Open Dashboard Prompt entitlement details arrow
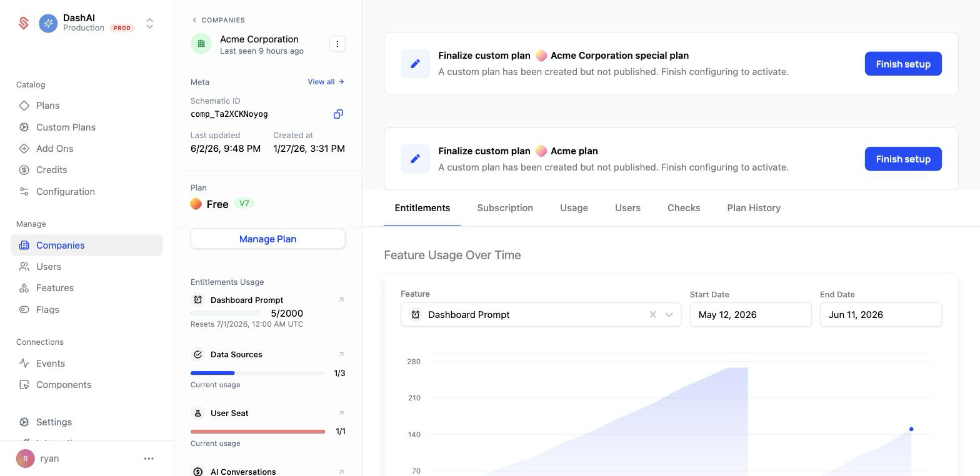Viewport: 980px width, 476px height. tap(341, 300)
